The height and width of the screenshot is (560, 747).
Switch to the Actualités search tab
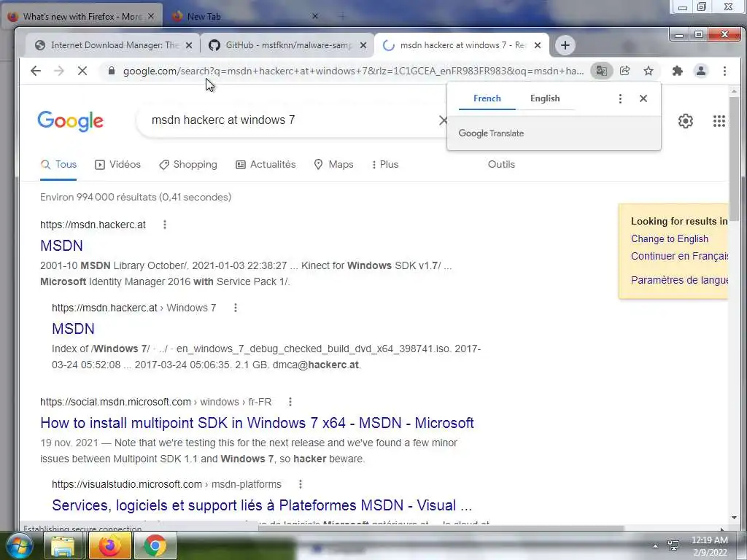[266, 165]
